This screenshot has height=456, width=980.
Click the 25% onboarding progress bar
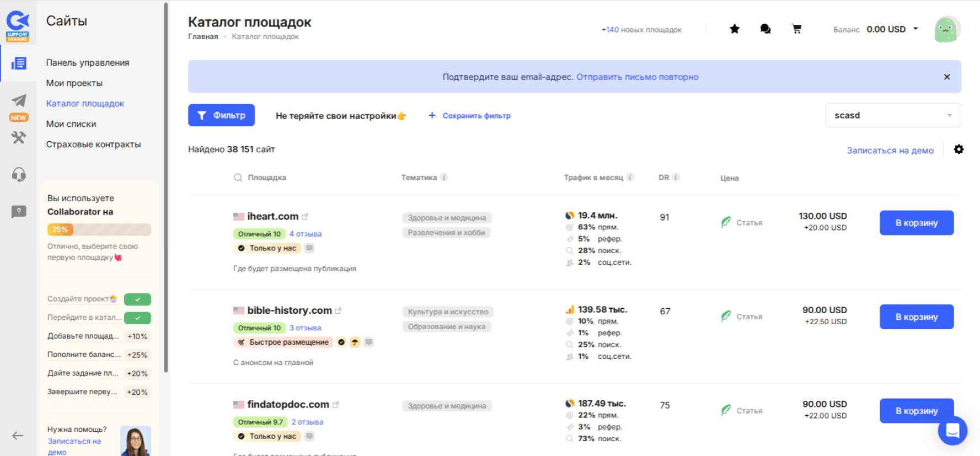click(x=99, y=229)
